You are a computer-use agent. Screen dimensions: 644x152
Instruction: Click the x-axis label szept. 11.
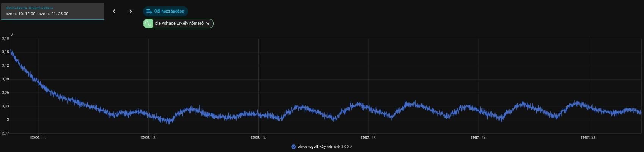(x=38, y=138)
